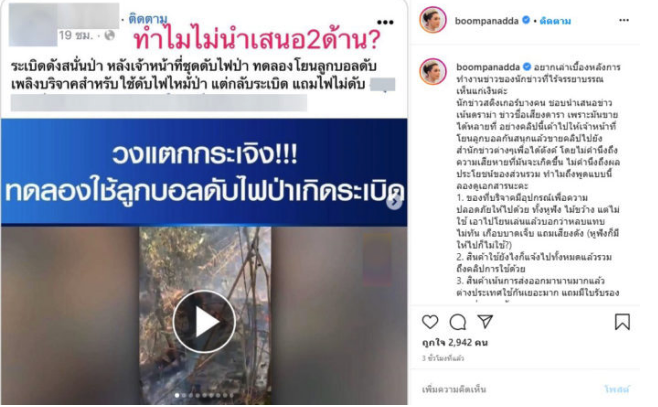This screenshot has width=658, height=407.
Task: Click boompanadda profile picture in header
Action: (x=432, y=20)
